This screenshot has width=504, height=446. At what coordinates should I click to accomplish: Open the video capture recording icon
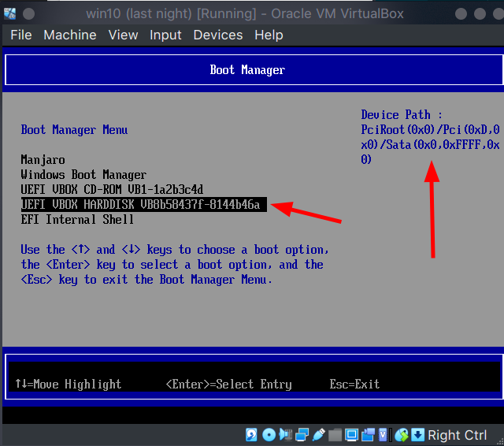tap(368, 435)
